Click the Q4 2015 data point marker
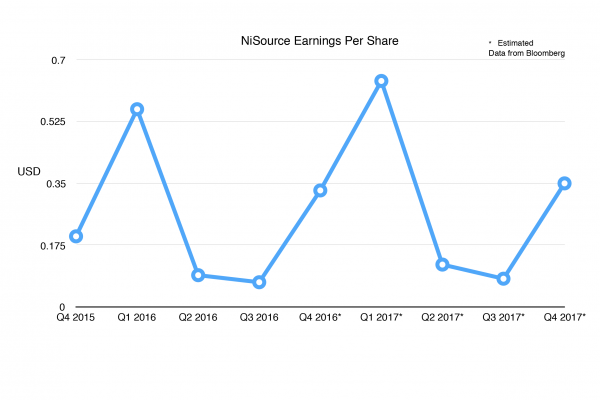The width and height of the screenshot is (600, 400). (x=76, y=237)
